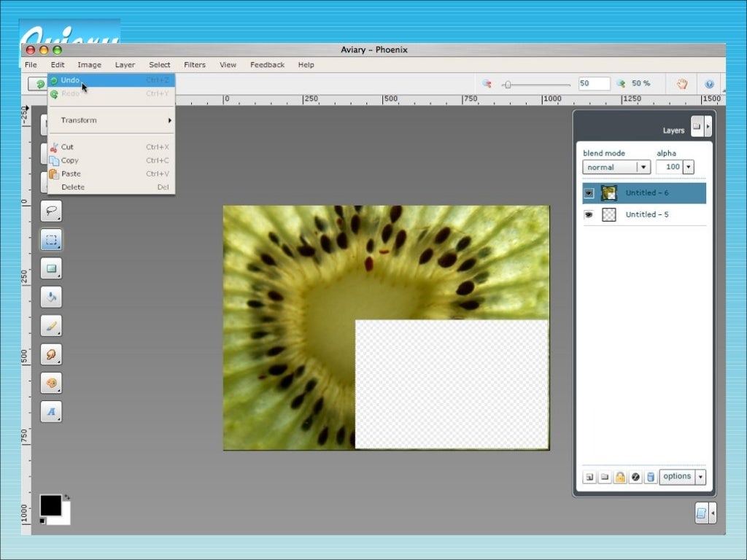Image resolution: width=747 pixels, height=560 pixels.
Task: Select the Hand pan tool
Action: 682,84
